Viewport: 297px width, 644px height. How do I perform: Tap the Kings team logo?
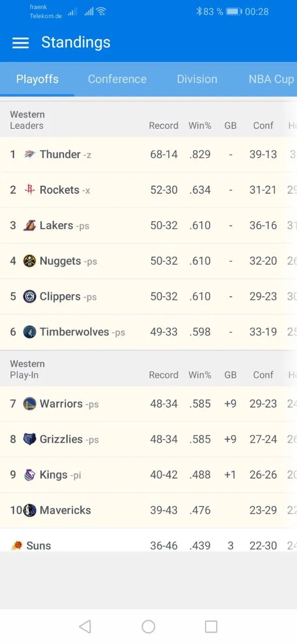coord(29,474)
